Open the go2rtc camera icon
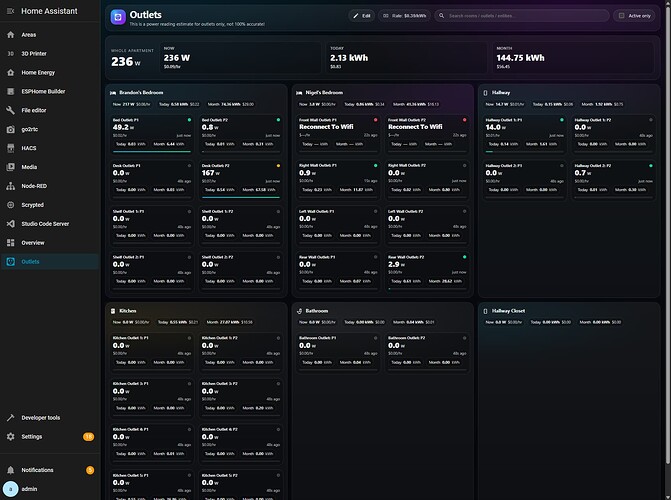671x500 pixels. click(11, 129)
